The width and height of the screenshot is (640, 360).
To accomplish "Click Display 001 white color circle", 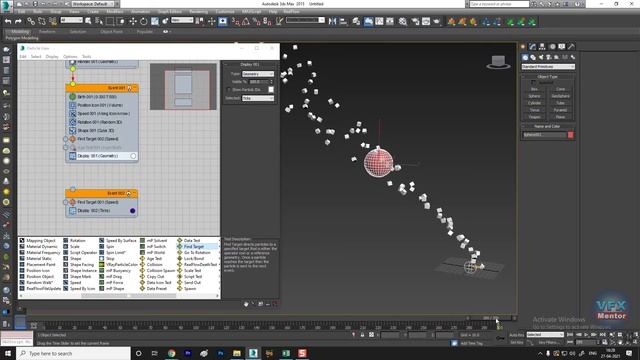I will (133, 156).
